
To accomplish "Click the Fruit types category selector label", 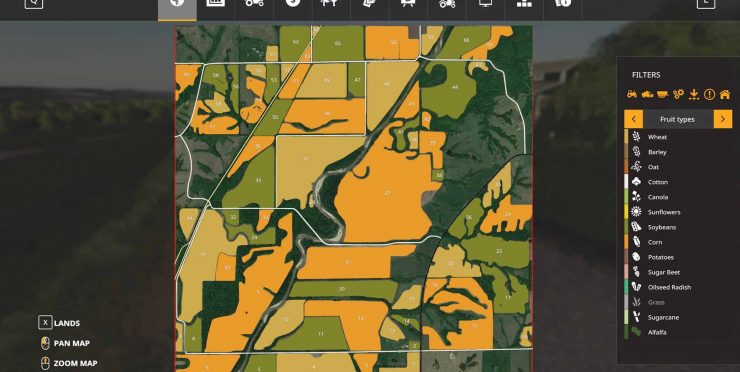I will tap(678, 119).
